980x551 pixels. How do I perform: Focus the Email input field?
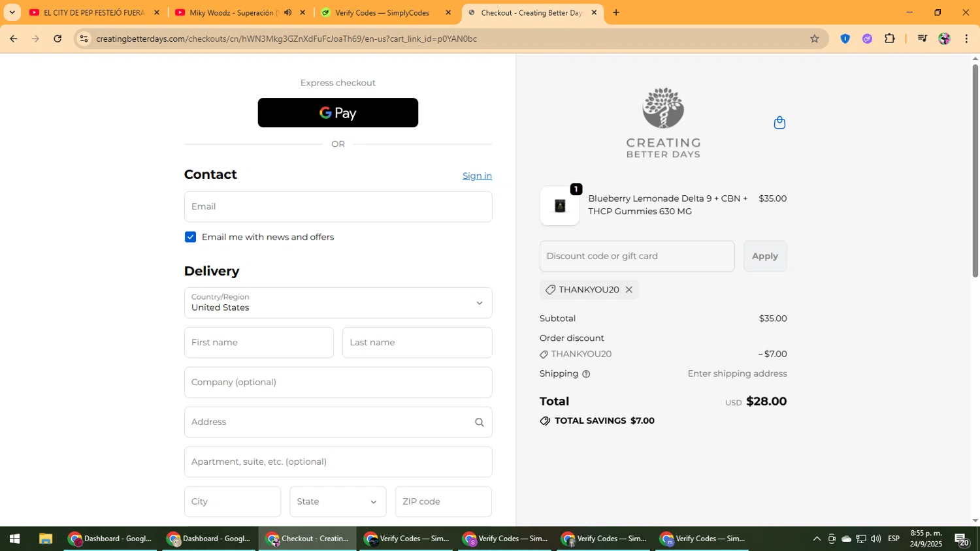(338, 207)
